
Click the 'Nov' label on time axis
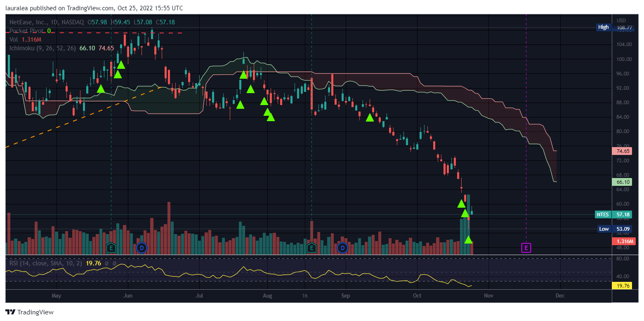click(488, 295)
